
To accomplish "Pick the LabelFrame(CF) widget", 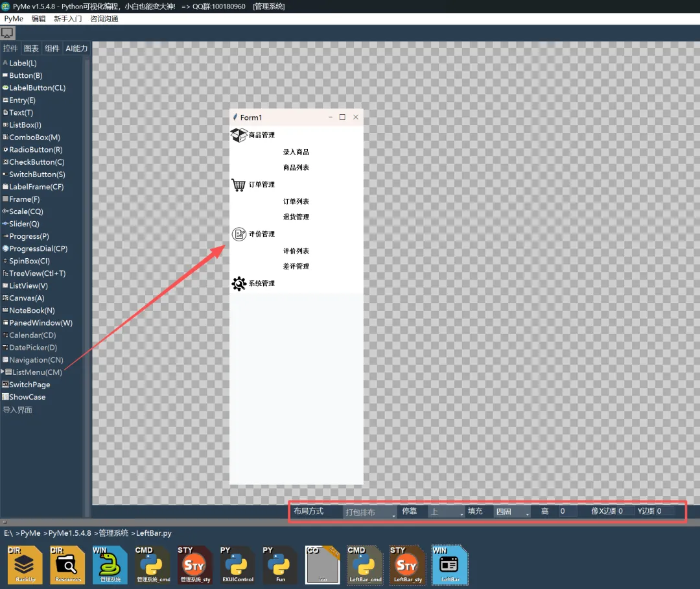I will click(33, 187).
